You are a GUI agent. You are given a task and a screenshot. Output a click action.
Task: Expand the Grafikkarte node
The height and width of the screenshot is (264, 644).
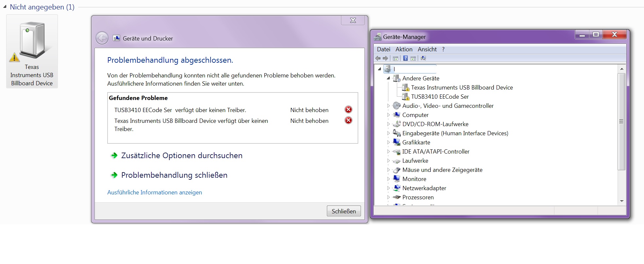tap(388, 142)
